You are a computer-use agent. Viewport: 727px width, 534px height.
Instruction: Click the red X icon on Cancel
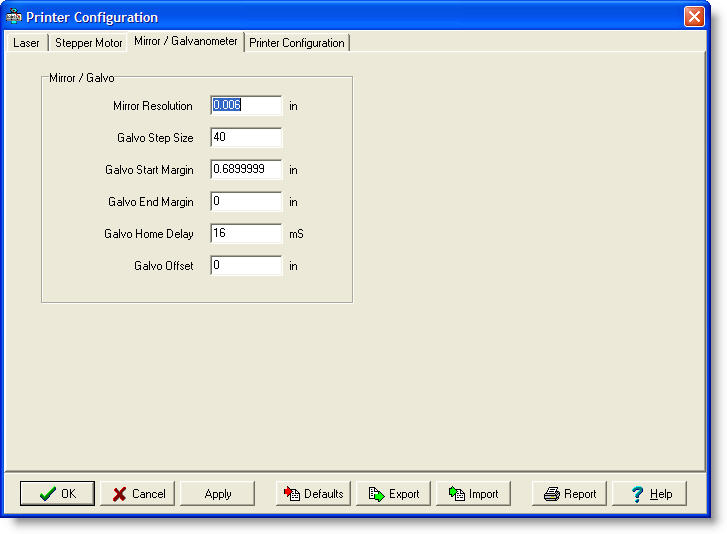120,494
